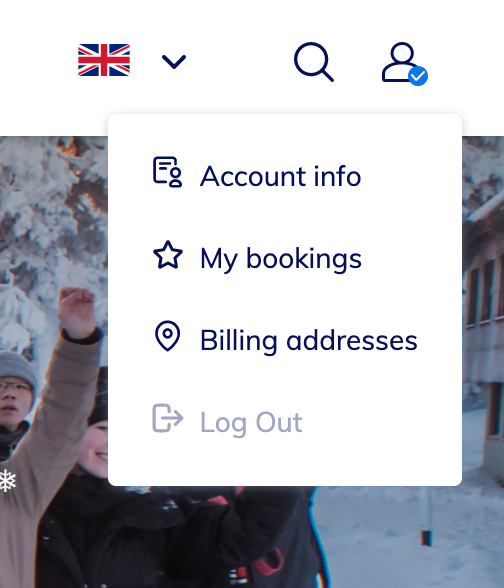Select Log Out
Image resolution: width=504 pixels, height=588 pixels.
point(251,423)
